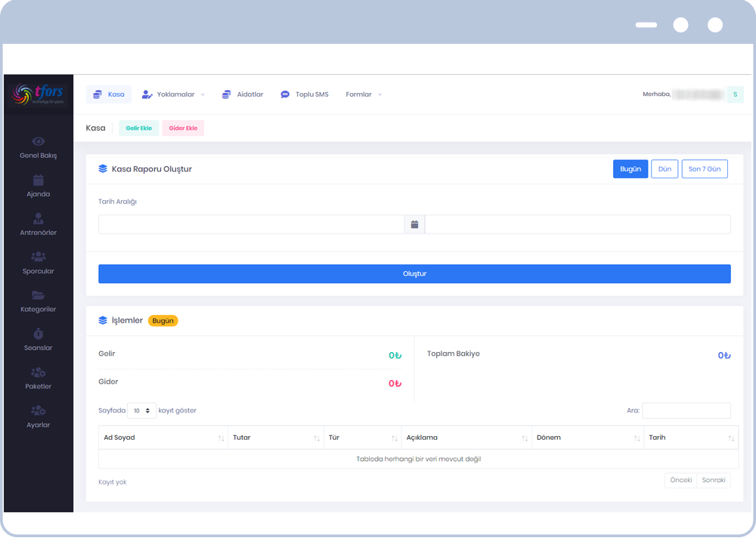Expand the Formlar dropdown menu

point(364,94)
